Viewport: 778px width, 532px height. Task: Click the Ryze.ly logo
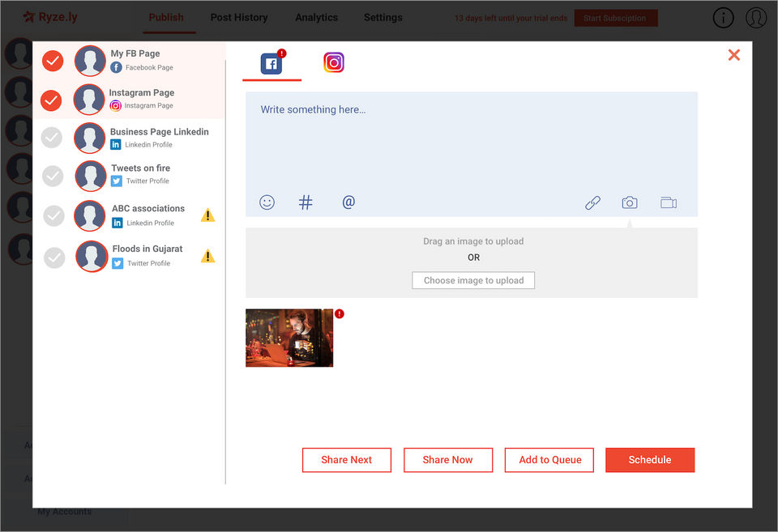click(50, 17)
